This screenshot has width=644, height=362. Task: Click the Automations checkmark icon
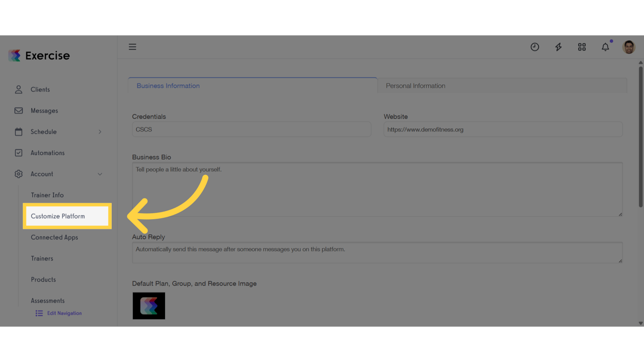tap(18, 153)
